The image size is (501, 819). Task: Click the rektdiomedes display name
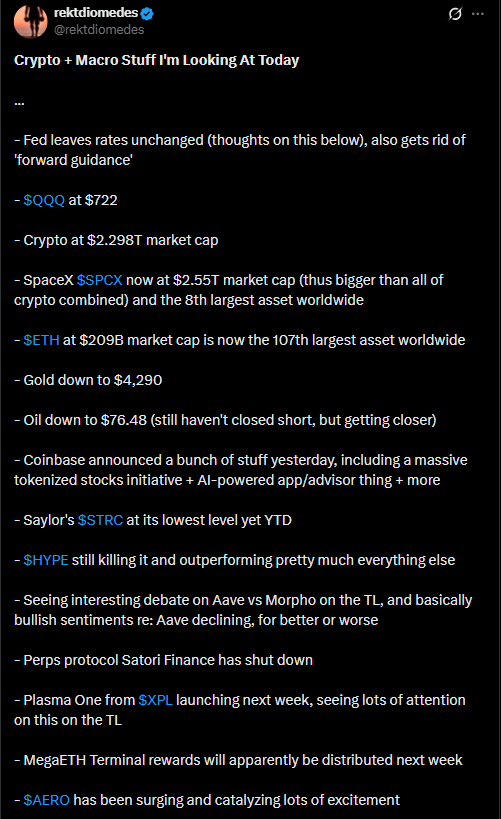96,13
